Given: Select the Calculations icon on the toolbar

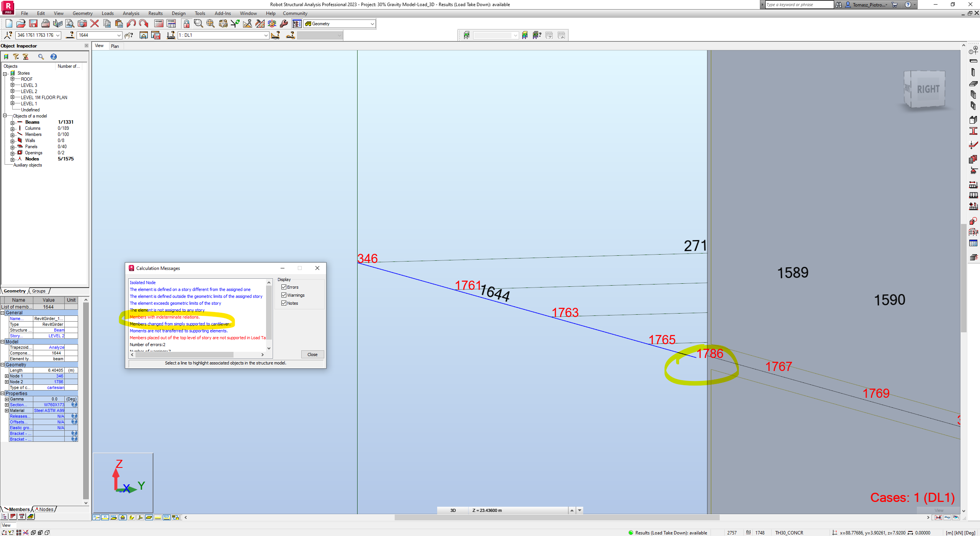Looking at the screenshot, I should pyautogui.click(x=158, y=23).
